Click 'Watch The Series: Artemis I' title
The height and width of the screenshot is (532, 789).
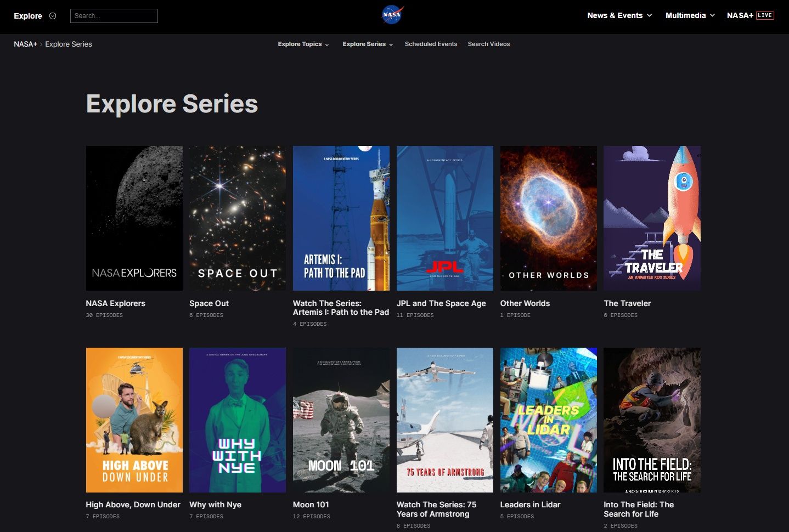341,308
